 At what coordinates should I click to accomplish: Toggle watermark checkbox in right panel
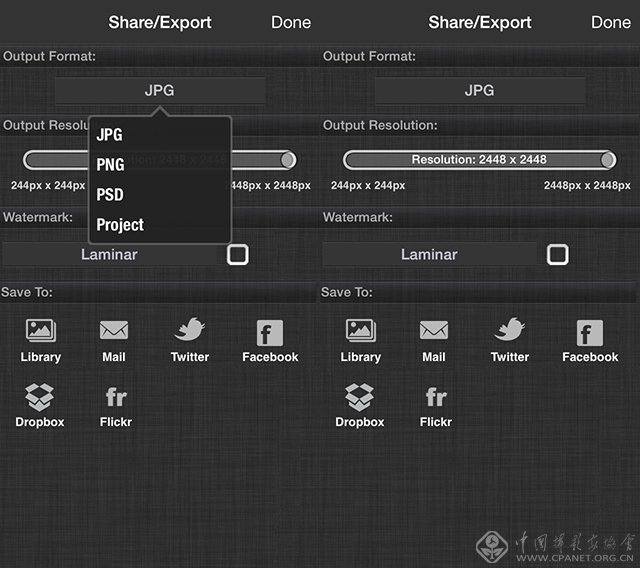point(557,254)
